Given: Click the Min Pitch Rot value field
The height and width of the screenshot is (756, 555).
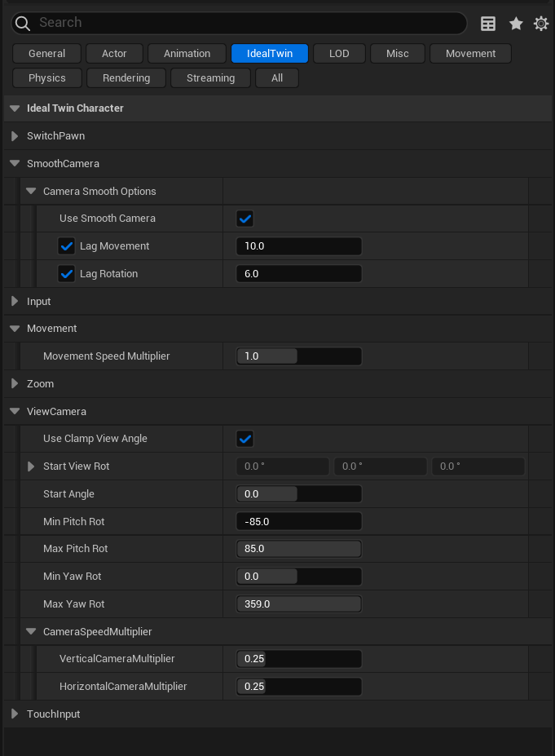Looking at the screenshot, I should coord(298,522).
